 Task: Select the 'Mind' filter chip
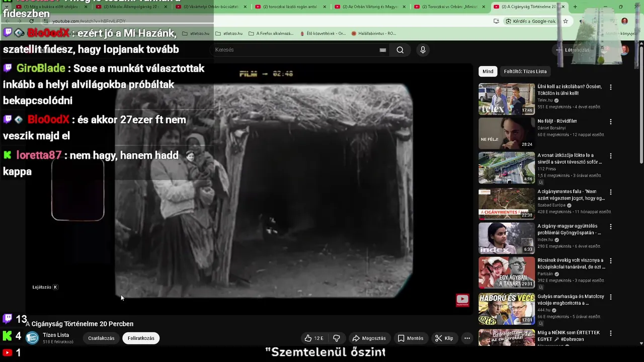[488, 71]
